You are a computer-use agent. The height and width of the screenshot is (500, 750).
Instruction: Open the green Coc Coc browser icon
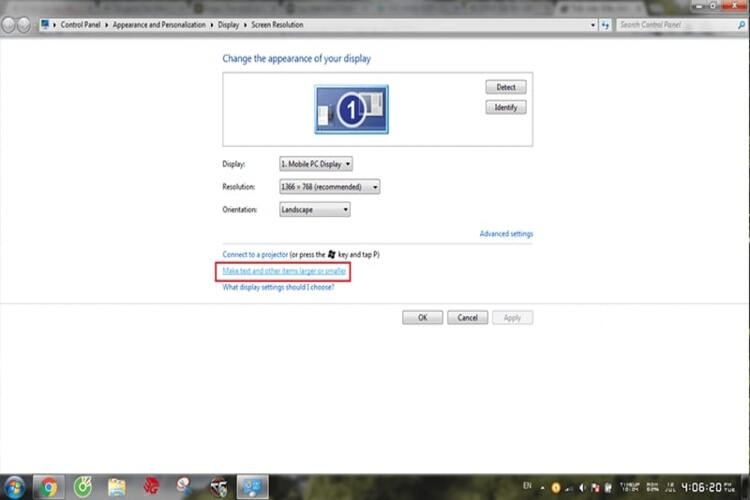pyautogui.click(x=82, y=487)
